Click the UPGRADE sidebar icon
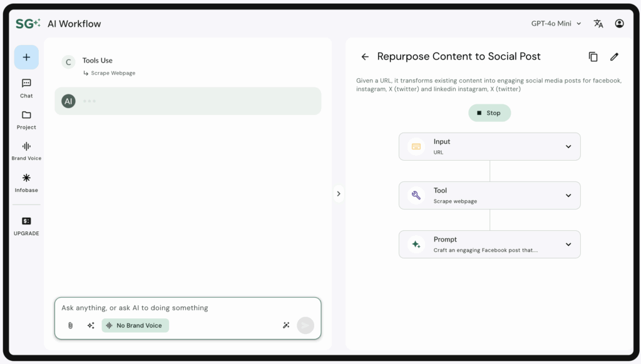The image size is (641, 364). coord(26,226)
